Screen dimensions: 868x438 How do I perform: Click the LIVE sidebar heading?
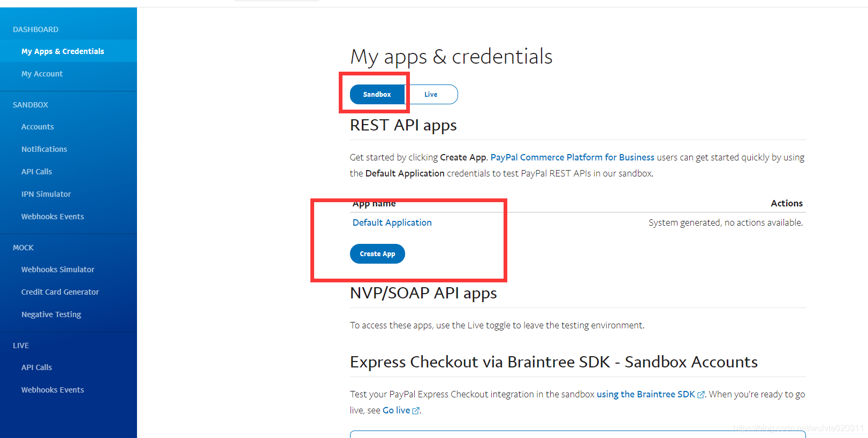[x=21, y=345]
